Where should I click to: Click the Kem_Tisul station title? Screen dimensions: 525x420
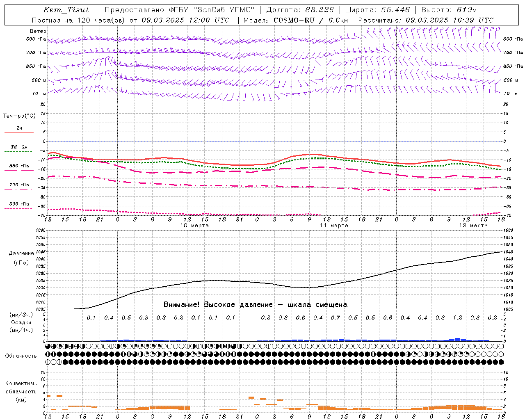point(66,10)
